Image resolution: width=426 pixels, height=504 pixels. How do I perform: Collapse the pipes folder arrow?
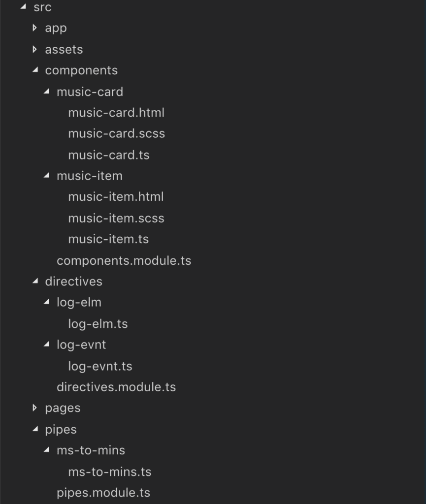pyautogui.click(x=35, y=429)
